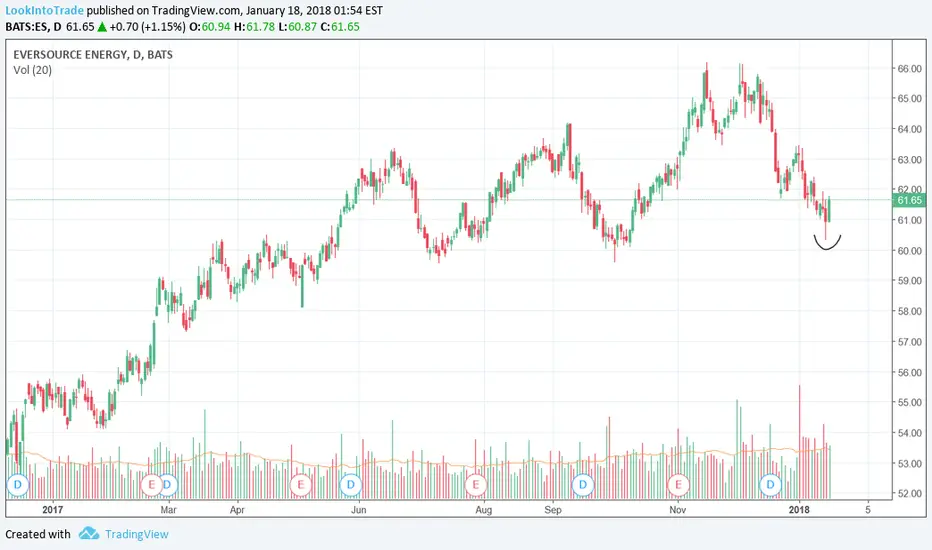Viewport: 932px width, 550px height.
Task: Click the 53.00 price axis label
Action: (x=910, y=463)
